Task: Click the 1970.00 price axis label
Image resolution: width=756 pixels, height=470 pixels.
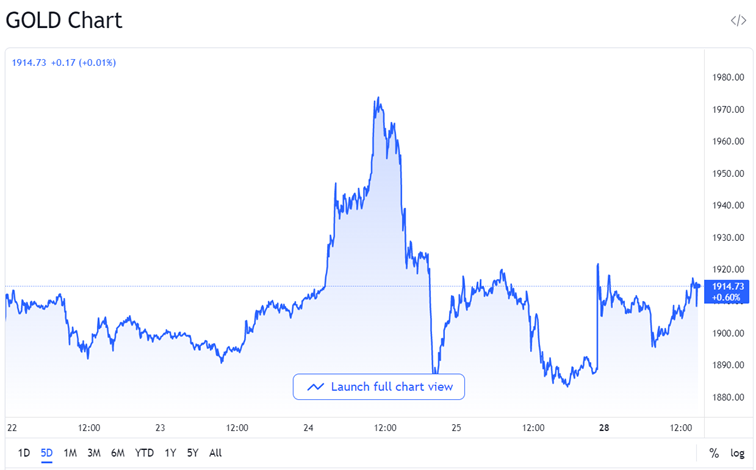Action: [727, 109]
